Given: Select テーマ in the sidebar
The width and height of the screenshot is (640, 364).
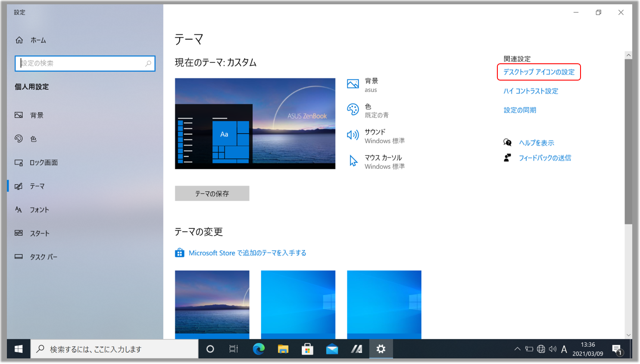Looking at the screenshot, I should point(37,186).
